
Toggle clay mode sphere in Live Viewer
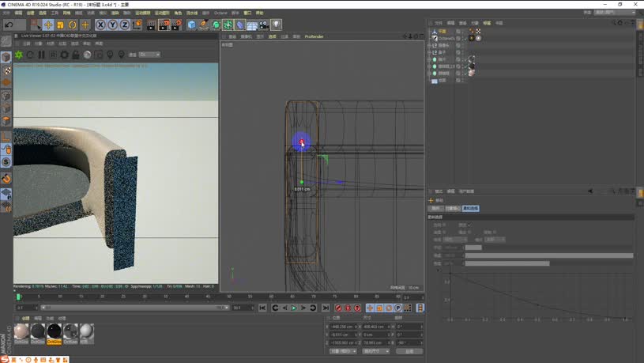point(87,55)
